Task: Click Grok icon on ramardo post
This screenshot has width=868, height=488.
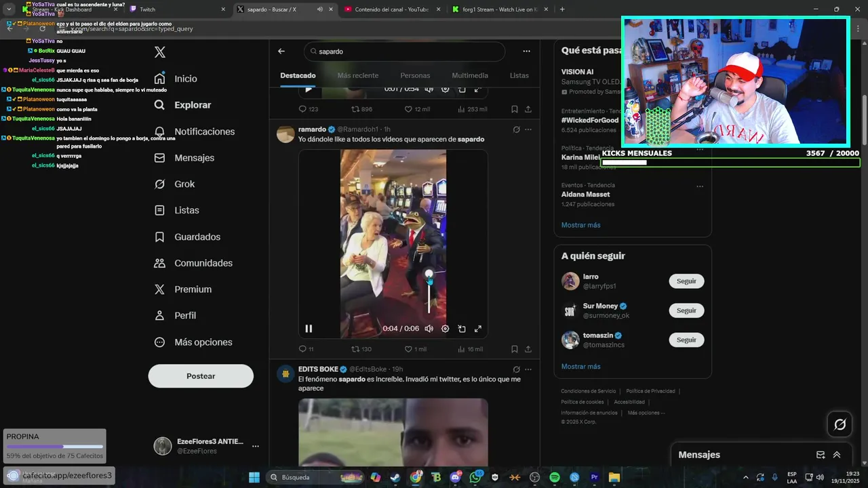Action: (x=516, y=129)
